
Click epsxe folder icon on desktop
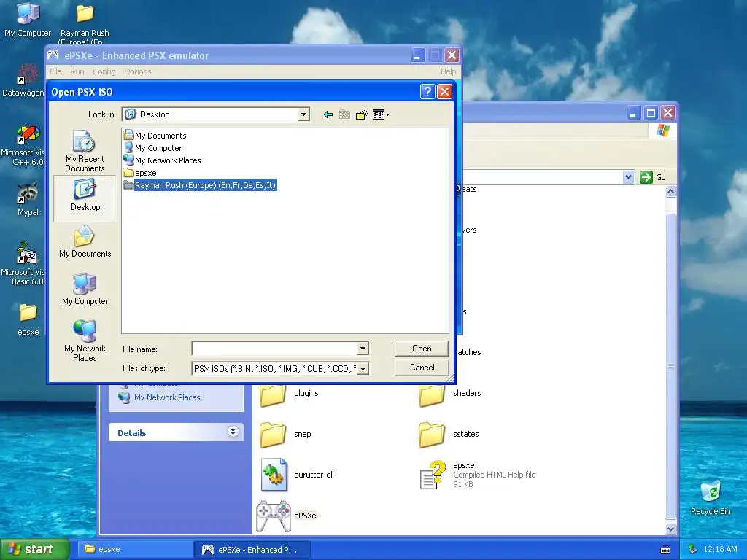coord(28,319)
